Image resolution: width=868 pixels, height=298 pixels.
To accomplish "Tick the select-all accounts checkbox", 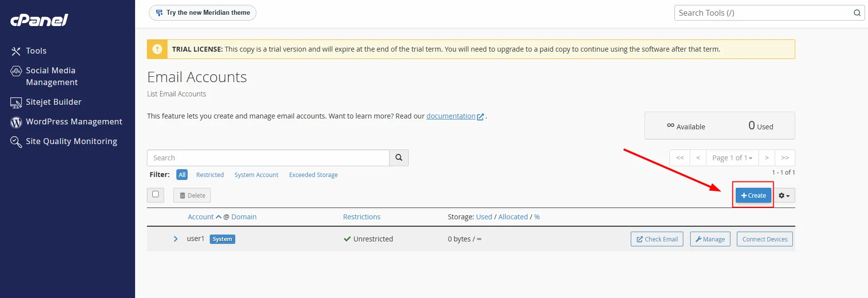I will [156, 194].
